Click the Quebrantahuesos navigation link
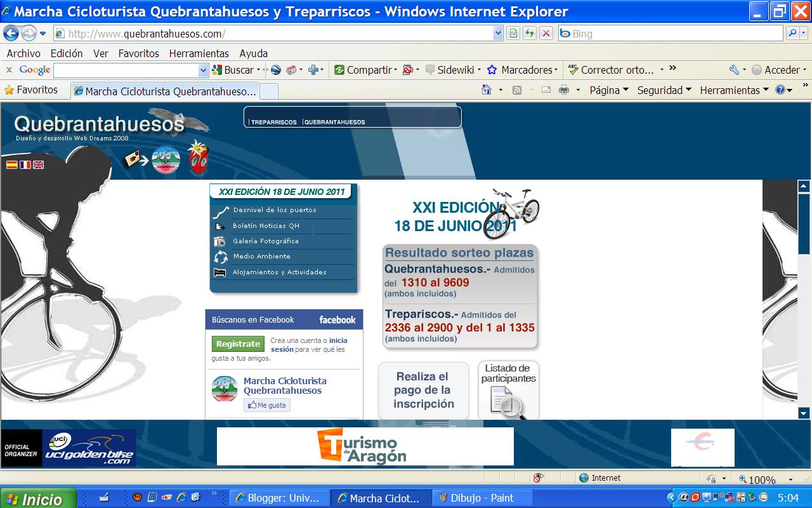The image size is (812, 508). point(334,122)
